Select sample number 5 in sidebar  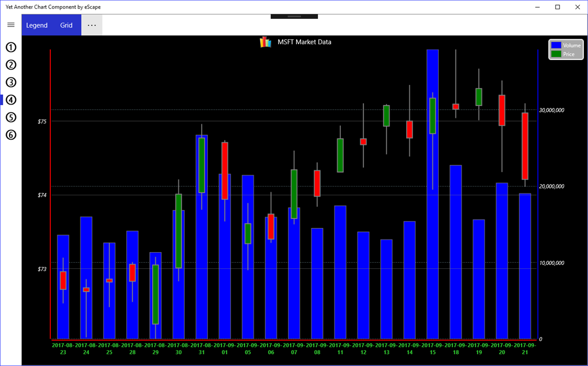[11, 117]
